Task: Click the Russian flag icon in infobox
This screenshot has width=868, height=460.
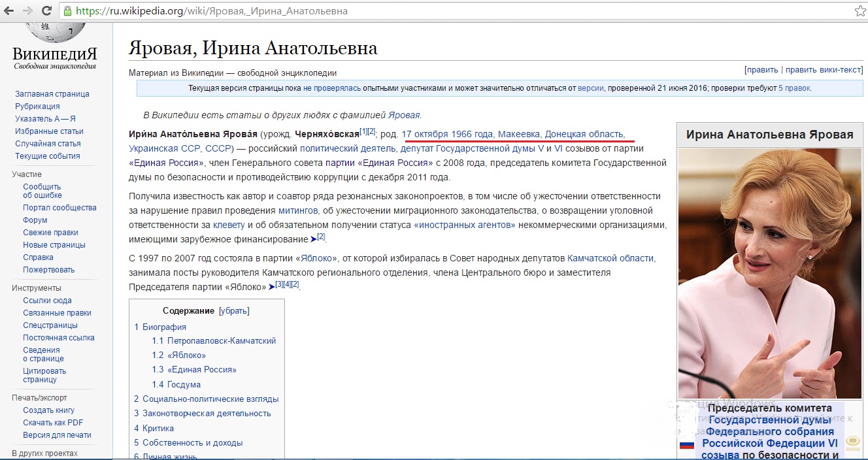Action: click(686, 444)
